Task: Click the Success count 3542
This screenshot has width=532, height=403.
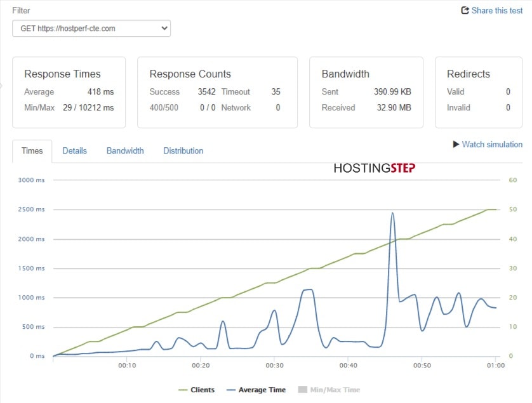Action: (206, 92)
